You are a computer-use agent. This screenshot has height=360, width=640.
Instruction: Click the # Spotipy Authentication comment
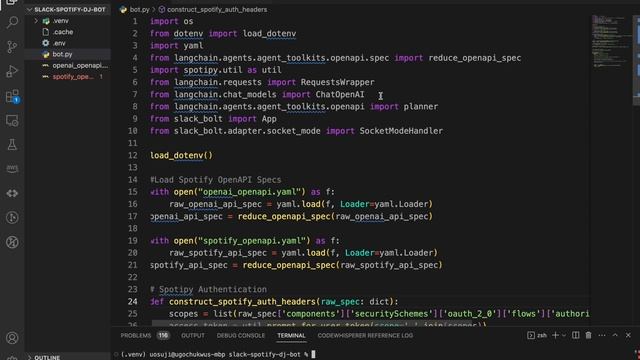[208, 289]
